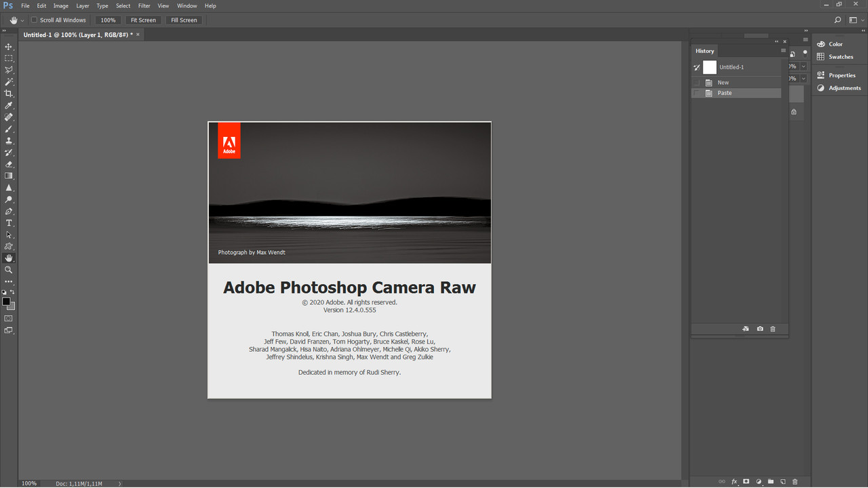Click the Fit Screen button
Screen dimensions: 868x488
pyautogui.click(x=143, y=20)
